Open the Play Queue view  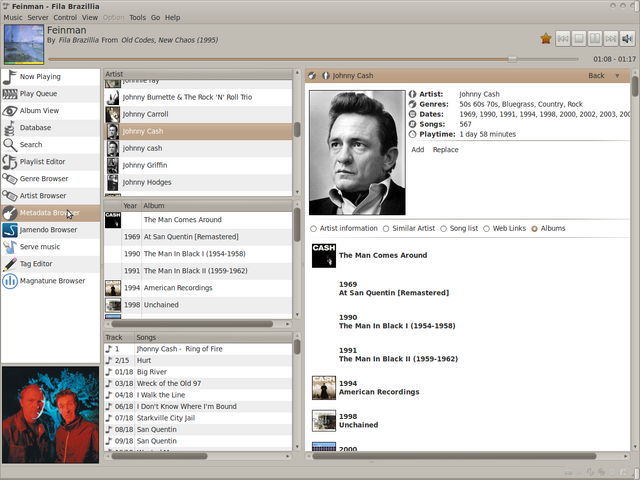(50, 94)
